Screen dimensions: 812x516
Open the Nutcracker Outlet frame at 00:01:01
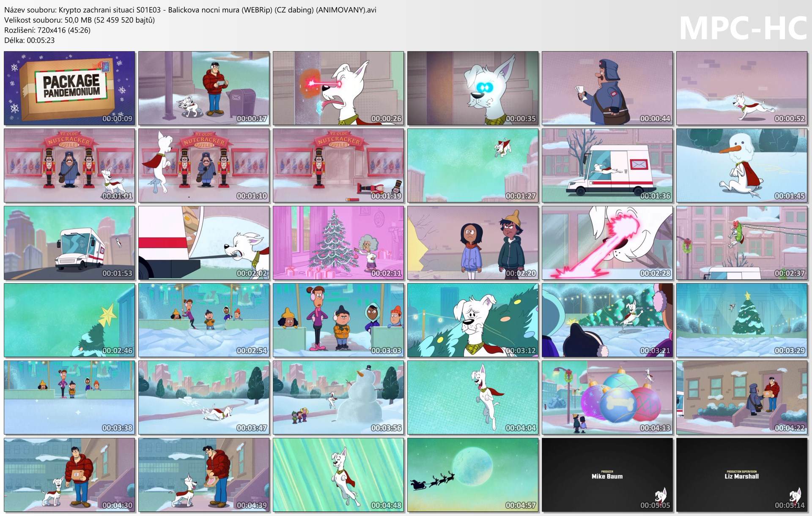[69, 166]
